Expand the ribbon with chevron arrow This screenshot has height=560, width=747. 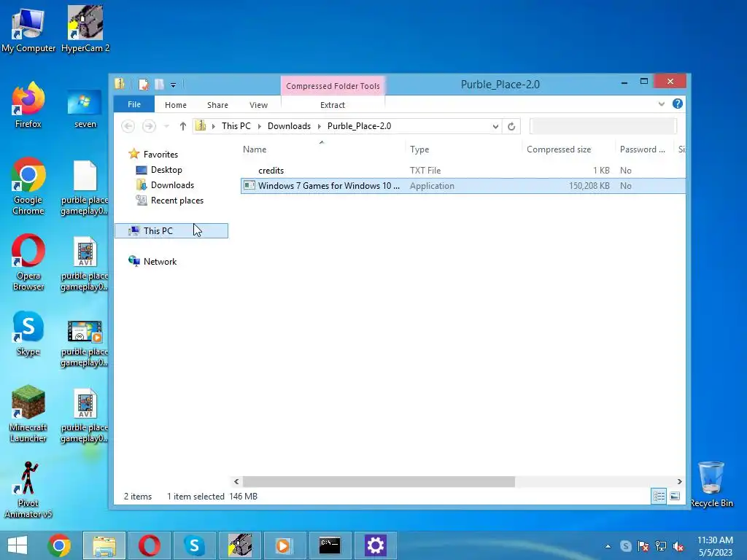click(661, 104)
